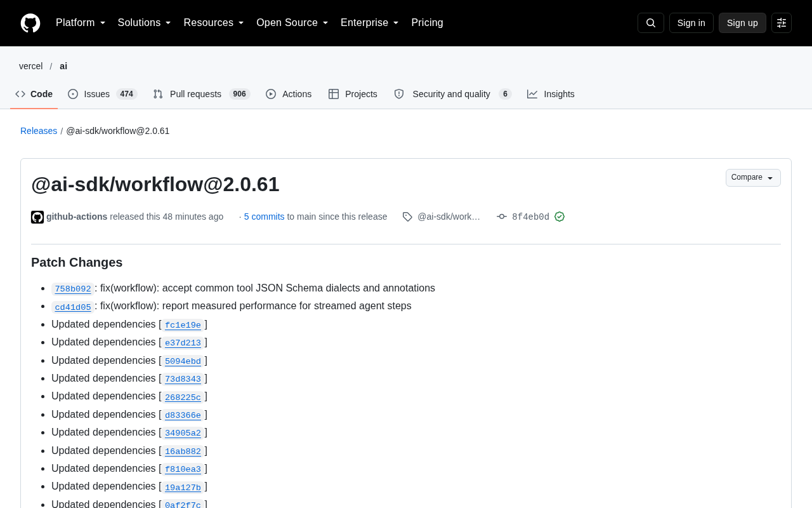
Task: Open Security and quality tab
Action: 452,94
